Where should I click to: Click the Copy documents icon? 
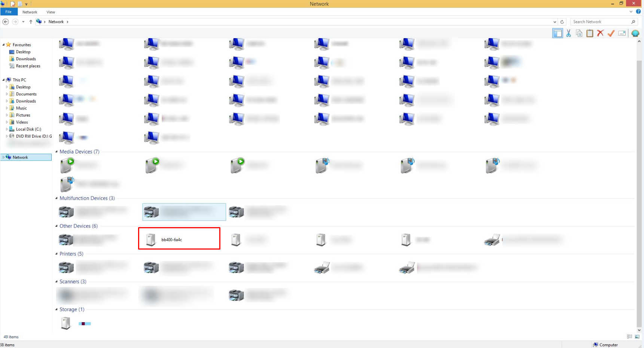(x=579, y=33)
